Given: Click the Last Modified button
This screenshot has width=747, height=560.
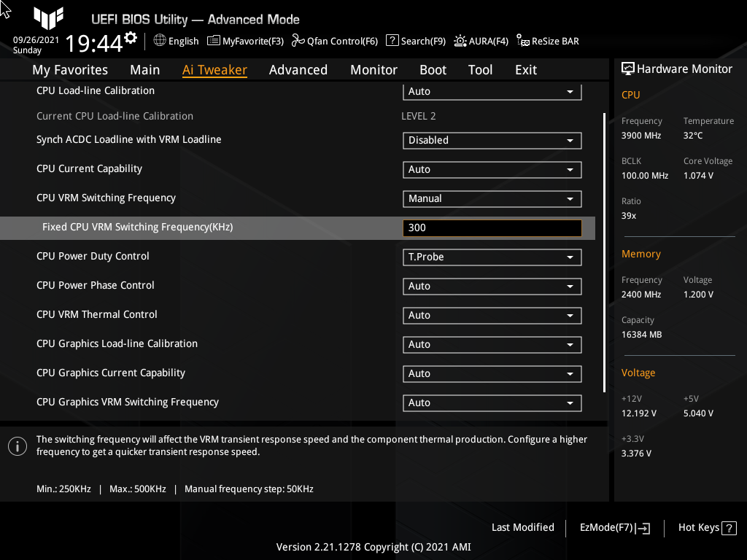Looking at the screenshot, I should (522, 527).
